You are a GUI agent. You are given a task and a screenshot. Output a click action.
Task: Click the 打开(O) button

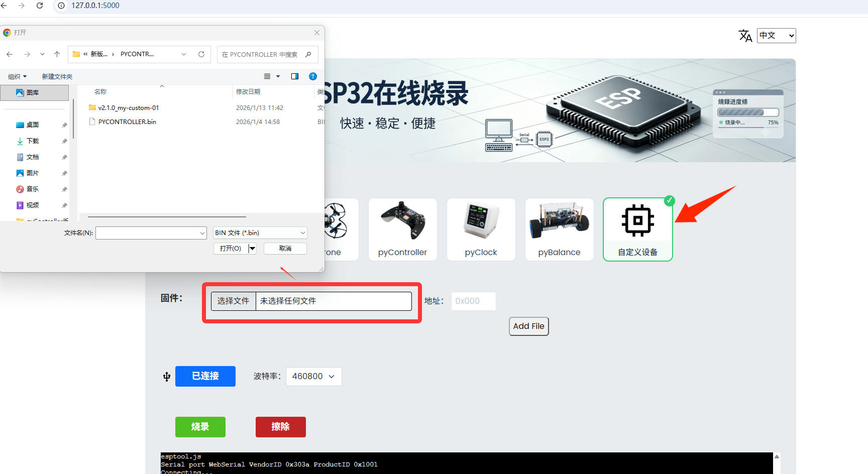[231, 248]
